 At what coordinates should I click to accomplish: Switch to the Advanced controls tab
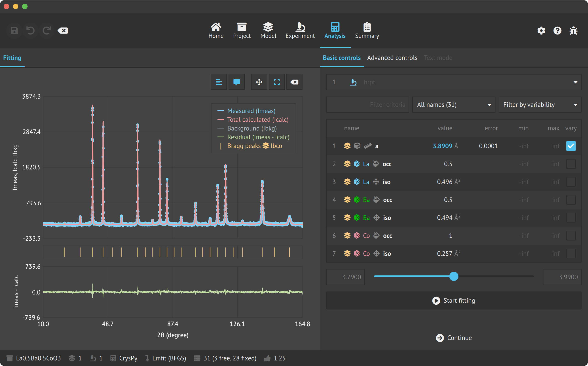click(x=392, y=58)
